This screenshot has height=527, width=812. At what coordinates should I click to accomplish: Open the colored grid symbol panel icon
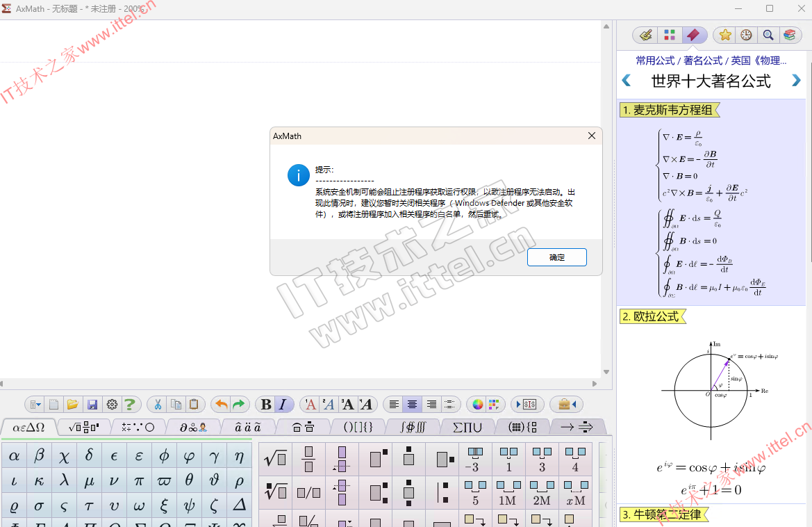670,35
